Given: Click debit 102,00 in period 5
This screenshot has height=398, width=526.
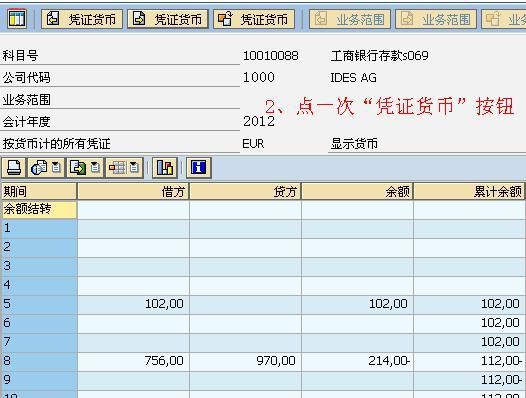Looking at the screenshot, I should (x=164, y=304).
